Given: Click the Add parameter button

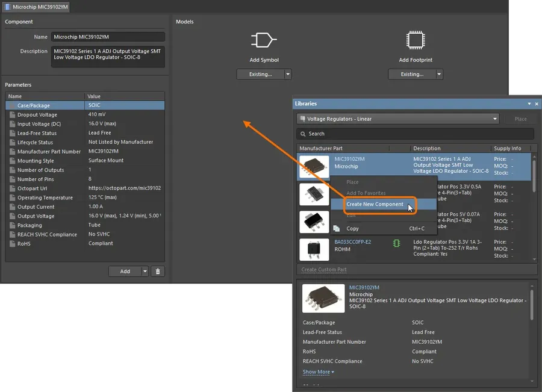Looking at the screenshot, I should click(125, 272).
